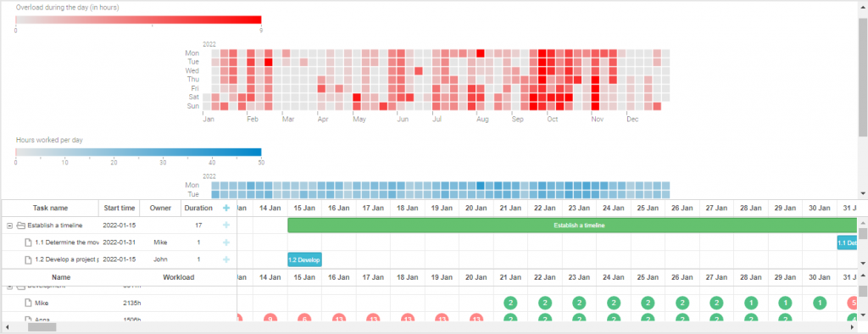This screenshot has height=334, width=868.
Task: Click folder icon next to Establish a timeline
Action: [21, 225]
